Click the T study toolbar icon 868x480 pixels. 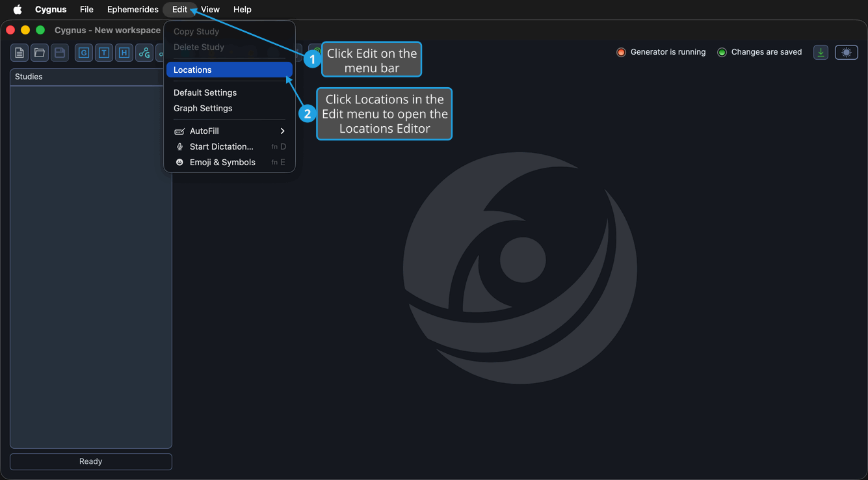coord(104,53)
